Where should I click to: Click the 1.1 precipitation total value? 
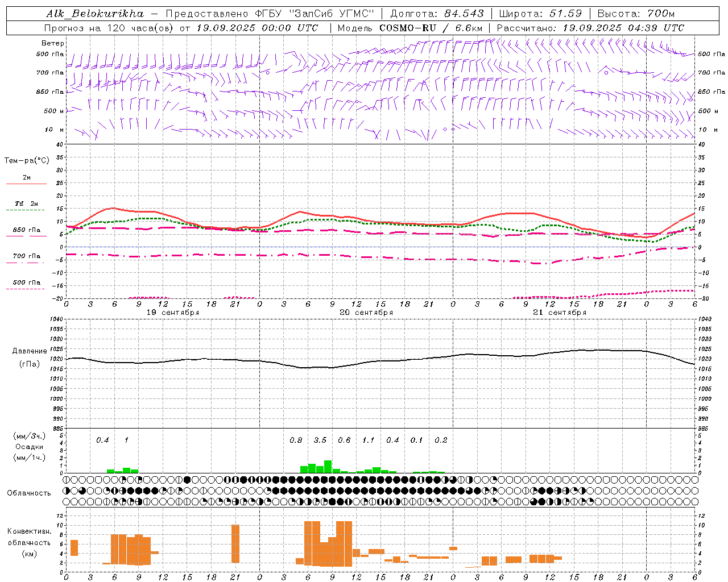click(369, 440)
